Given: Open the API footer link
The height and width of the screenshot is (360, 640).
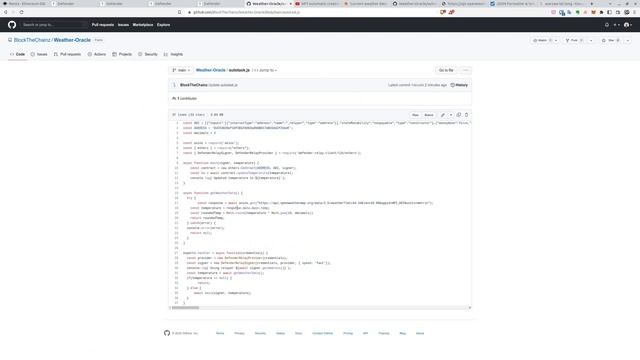Looking at the screenshot, I should point(365,333).
